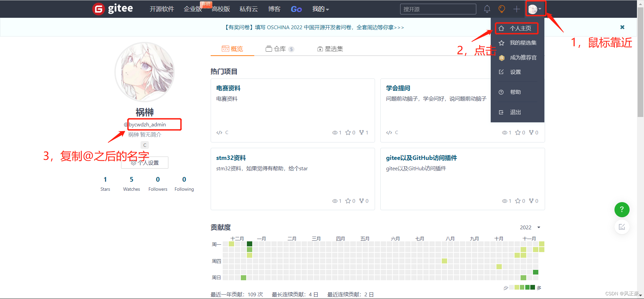Image resolution: width=644 pixels, height=299 pixels.
Task: Open the user avatar menu
Action: pos(535,9)
